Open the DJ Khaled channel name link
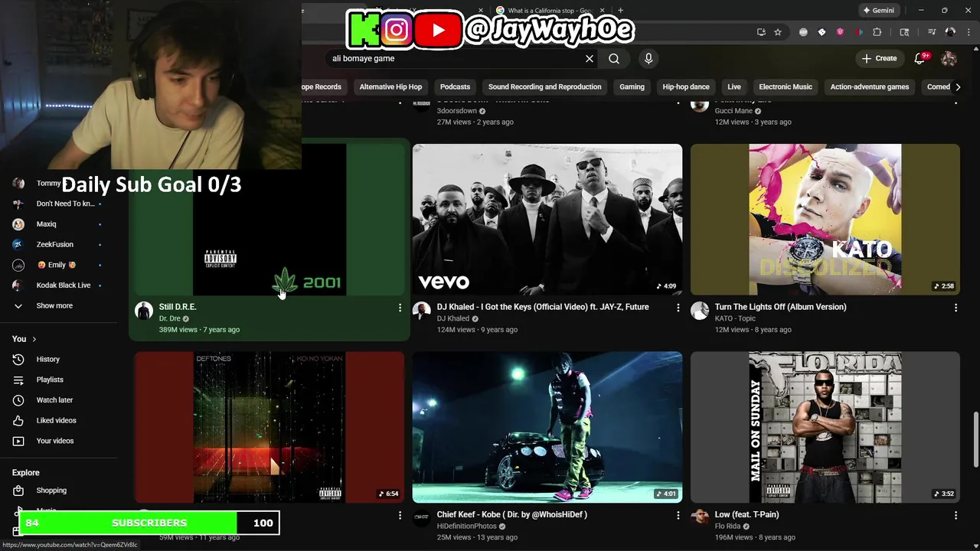 click(x=453, y=318)
